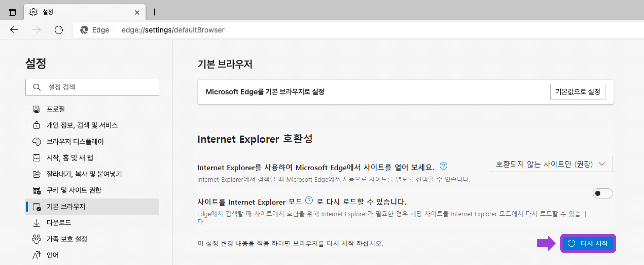Open 가족 보호 설정 page
Image resolution: width=644 pixels, height=265 pixels.
point(92,239)
